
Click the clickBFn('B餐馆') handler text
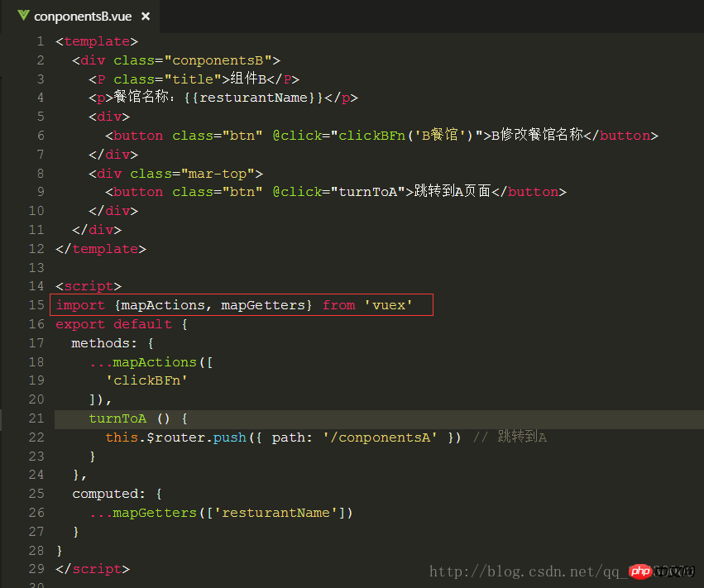click(406, 136)
